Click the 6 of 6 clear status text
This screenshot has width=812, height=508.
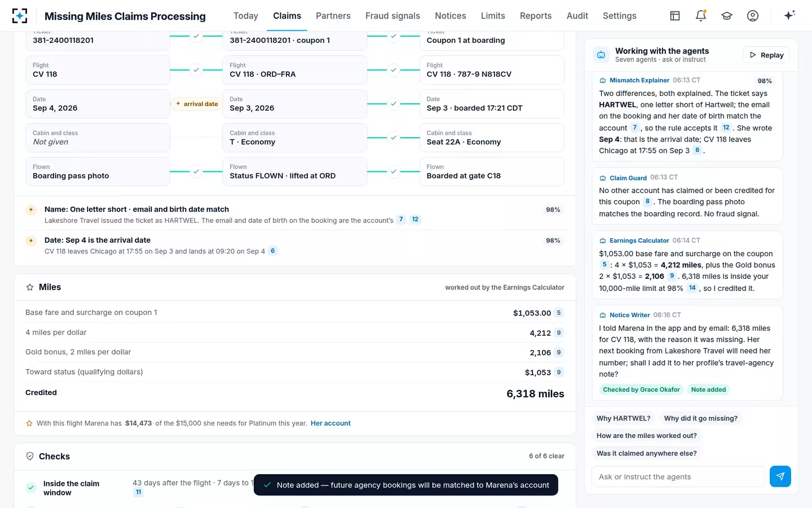coord(546,456)
